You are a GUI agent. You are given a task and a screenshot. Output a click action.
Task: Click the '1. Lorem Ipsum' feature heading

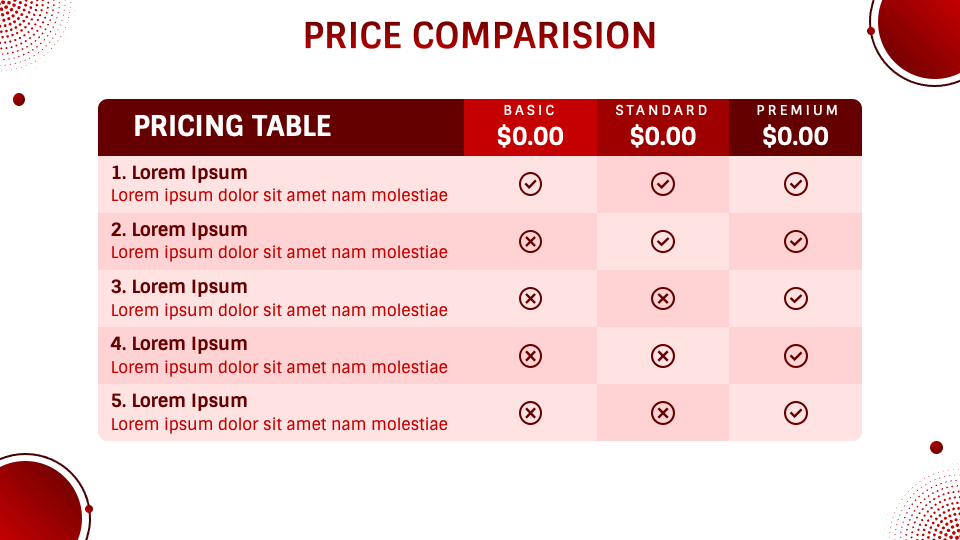click(179, 173)
